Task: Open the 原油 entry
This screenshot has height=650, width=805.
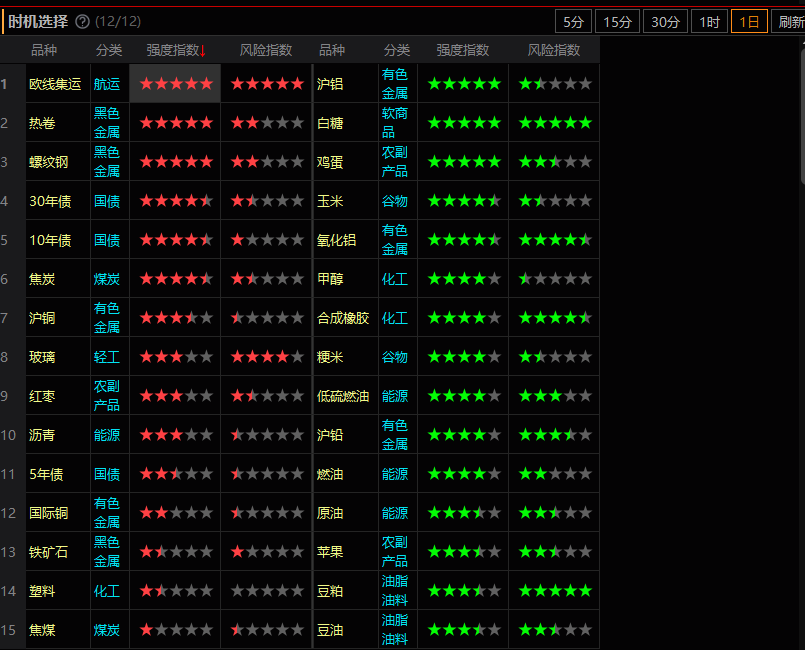Action: pos(330,513)
